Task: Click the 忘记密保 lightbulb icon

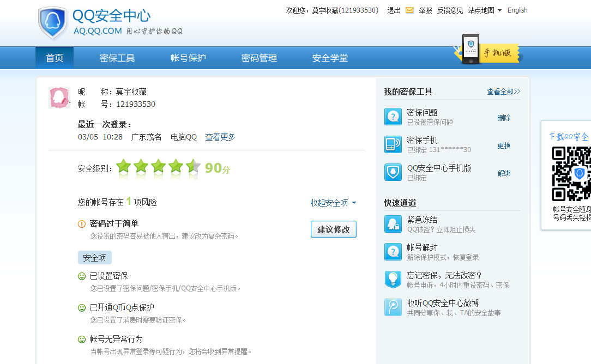Action: tap(393, 280)
